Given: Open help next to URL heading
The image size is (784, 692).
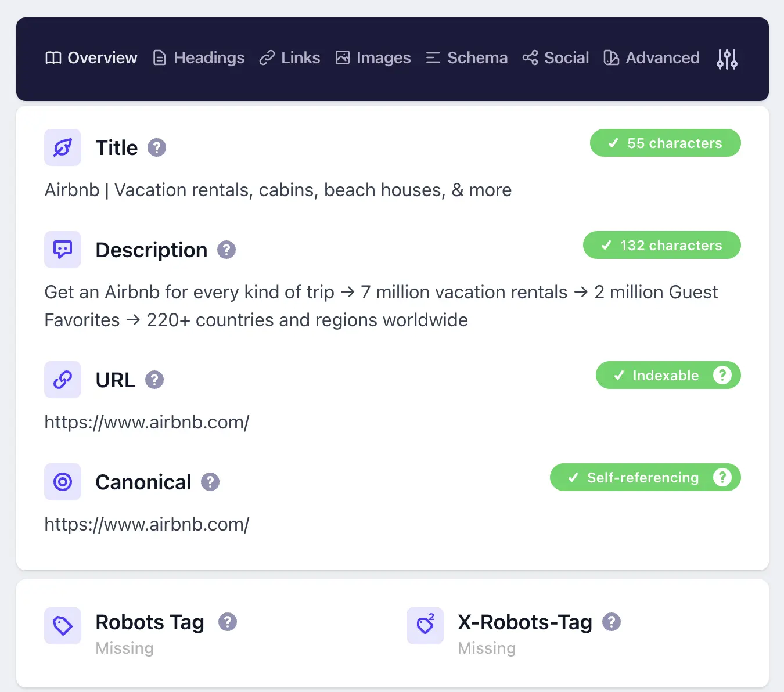Looking at the screenshot, I should point(154,380).
